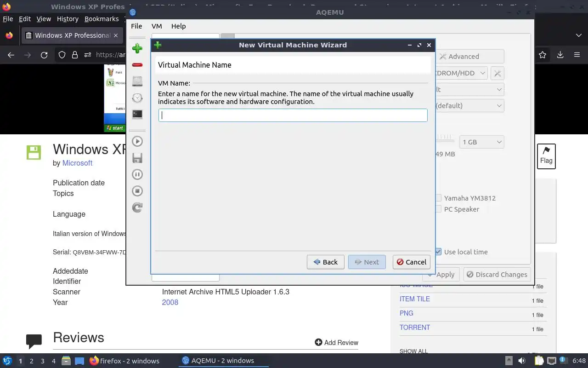Viewport: 588px width, 368px height.
Task: Bookmark the page with the star icon
Action: click(x=543, y=55)
